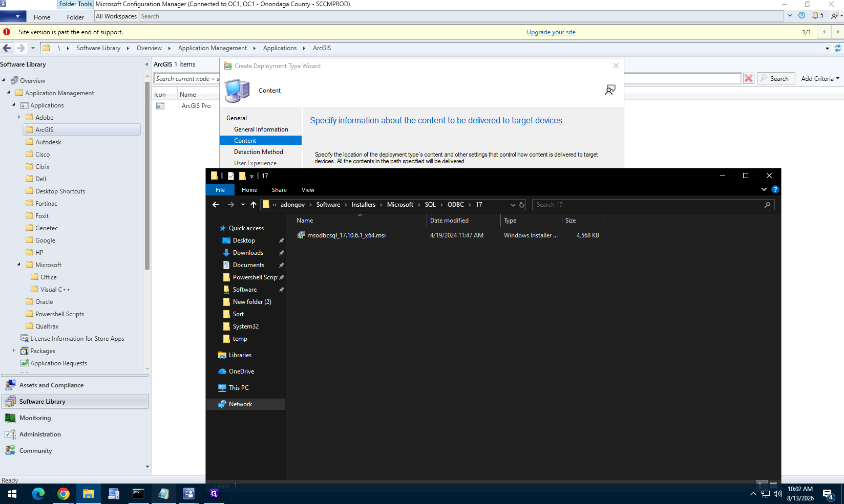Click the Search 17 input field
Image resolution: width=844 pixels, height=504 pixels.
[648, 205]
